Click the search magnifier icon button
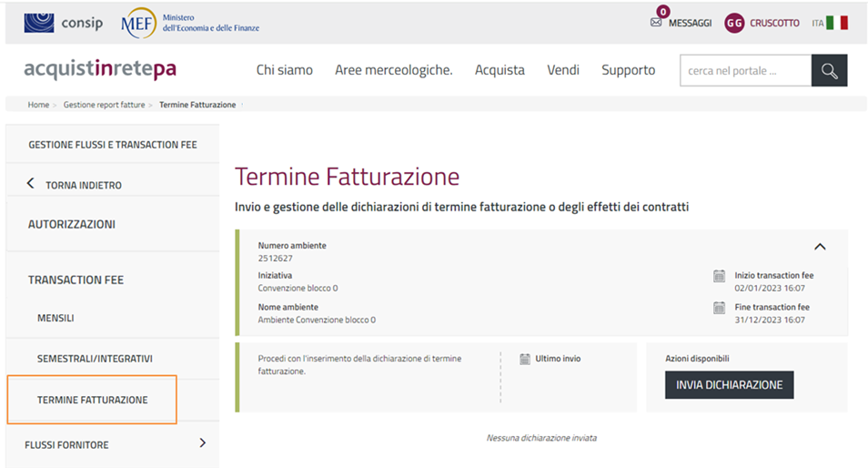This screenshot has width=868, height=468. [829, 71]
